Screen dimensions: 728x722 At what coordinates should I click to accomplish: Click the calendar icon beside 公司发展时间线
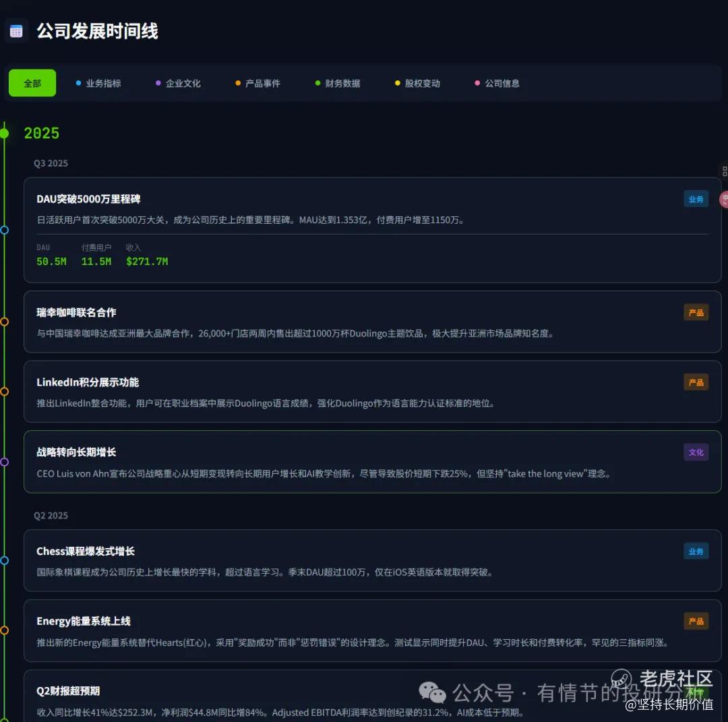tap(16, 31)
